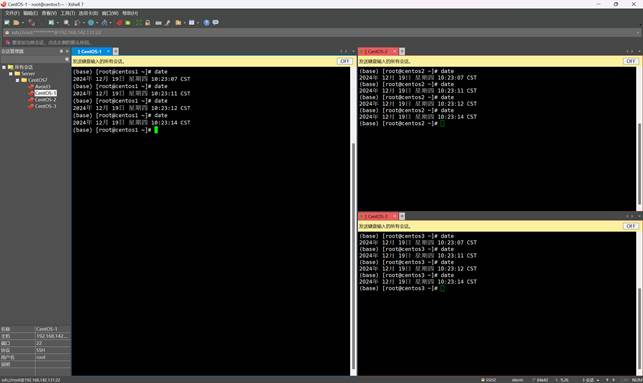Open dropdown arrow beside globe encoding icon
Screen dimensions: 643x383
[97, 23]
